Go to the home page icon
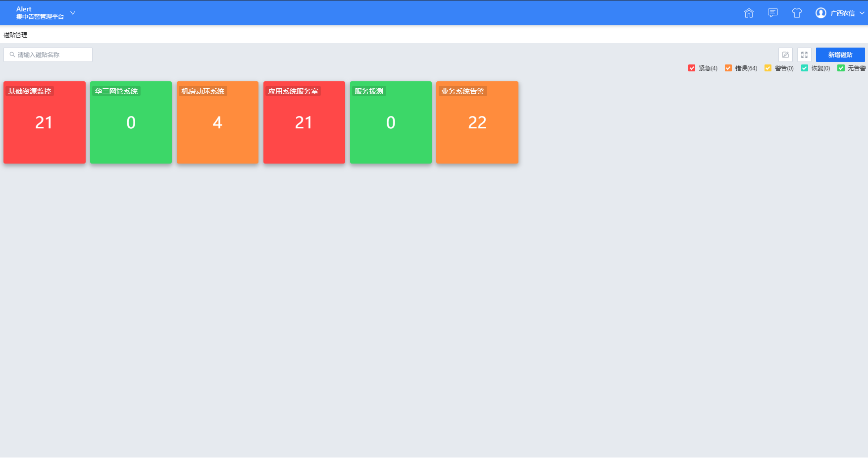The height and width of the screenshot is (459, 868). 749,13
